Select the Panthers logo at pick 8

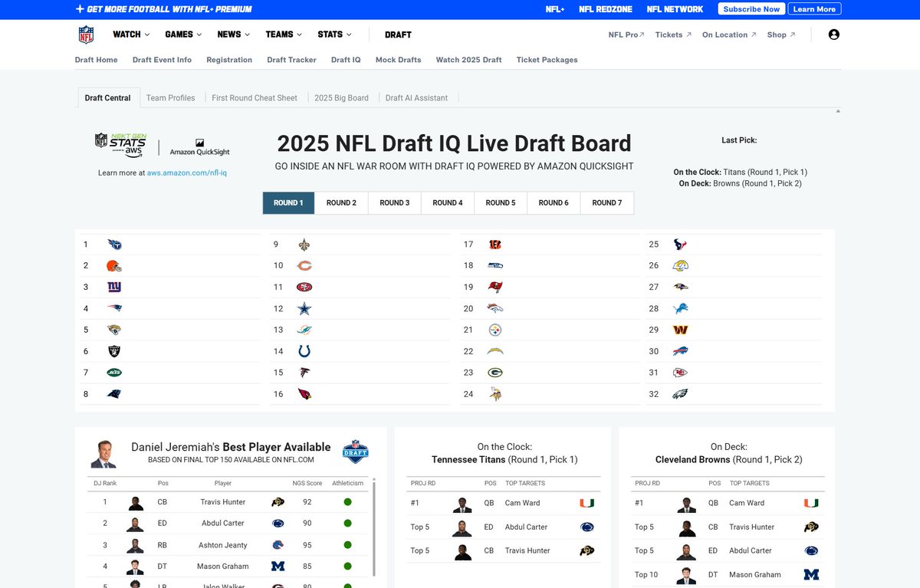[114, 394]
